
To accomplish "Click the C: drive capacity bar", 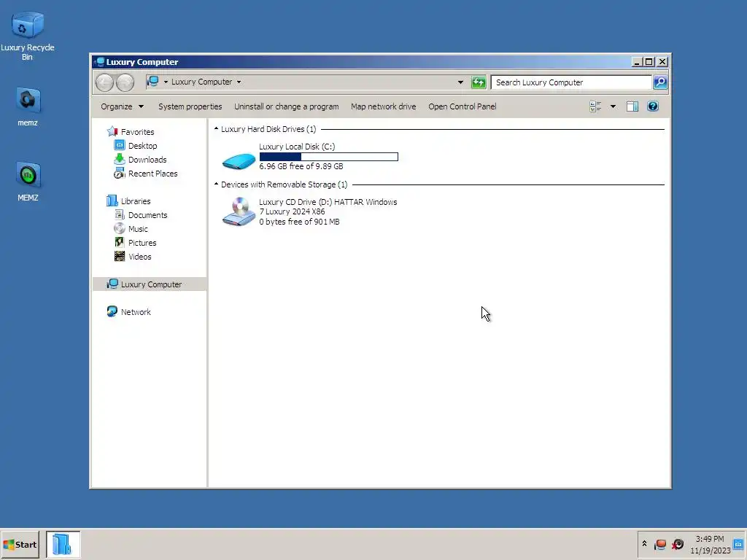I will (x=329, y=157).
